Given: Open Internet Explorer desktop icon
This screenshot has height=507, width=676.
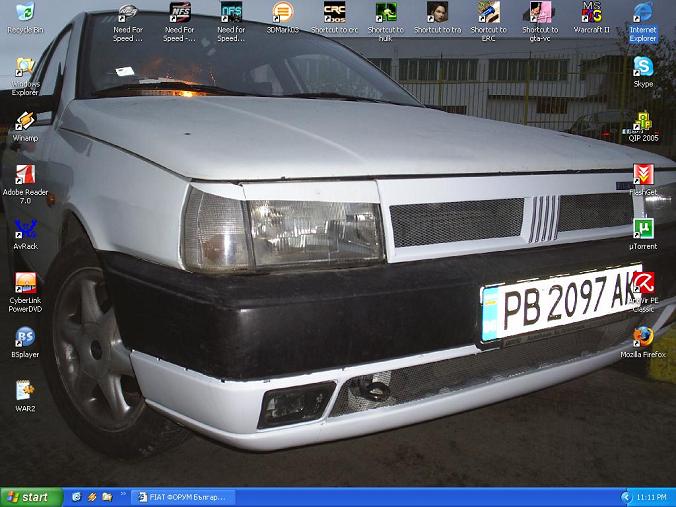Looking at the screenshot, I should (643, 14).
